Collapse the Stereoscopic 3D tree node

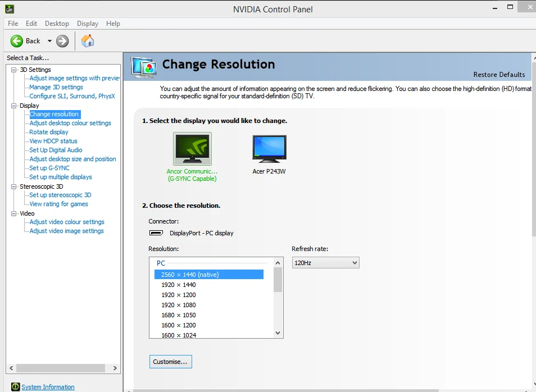pyautogui.click(x=13, y=186)
